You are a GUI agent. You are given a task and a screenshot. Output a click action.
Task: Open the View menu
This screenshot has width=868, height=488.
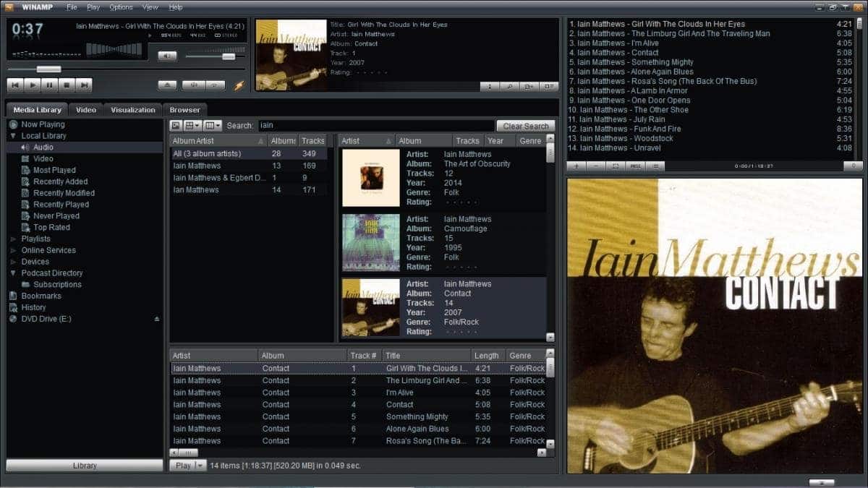pyautogui.click(x=150, y=7)
